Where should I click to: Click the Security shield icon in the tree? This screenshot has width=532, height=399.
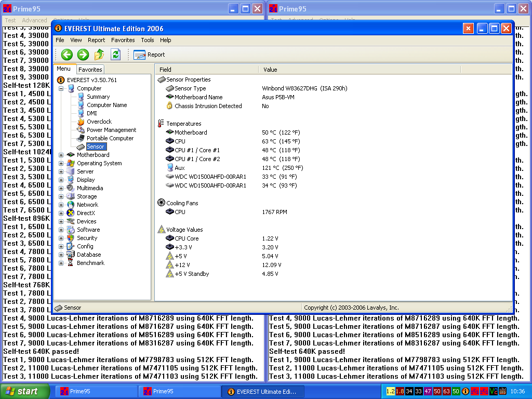click(x=71, y=238)
